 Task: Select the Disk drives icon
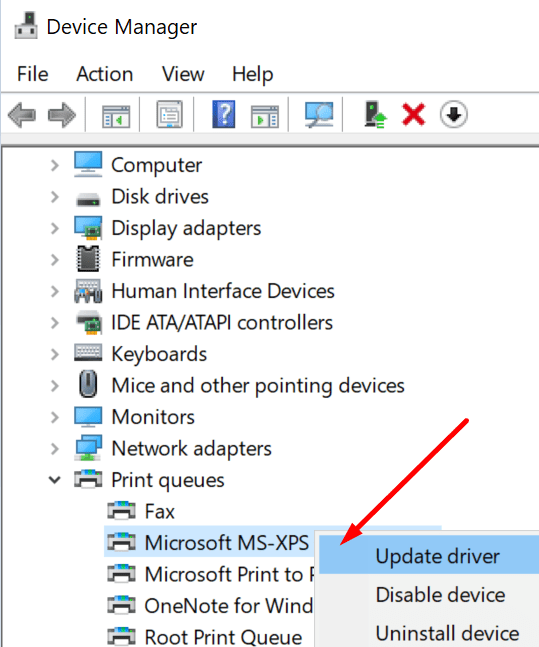(x=88, y=199)
